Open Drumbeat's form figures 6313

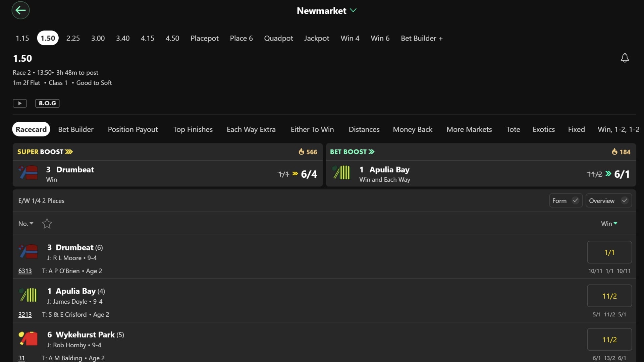[25, 271]
